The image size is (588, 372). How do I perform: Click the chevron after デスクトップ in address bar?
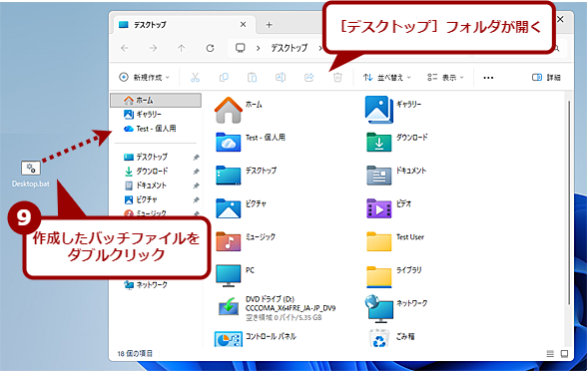click(319, 48)
